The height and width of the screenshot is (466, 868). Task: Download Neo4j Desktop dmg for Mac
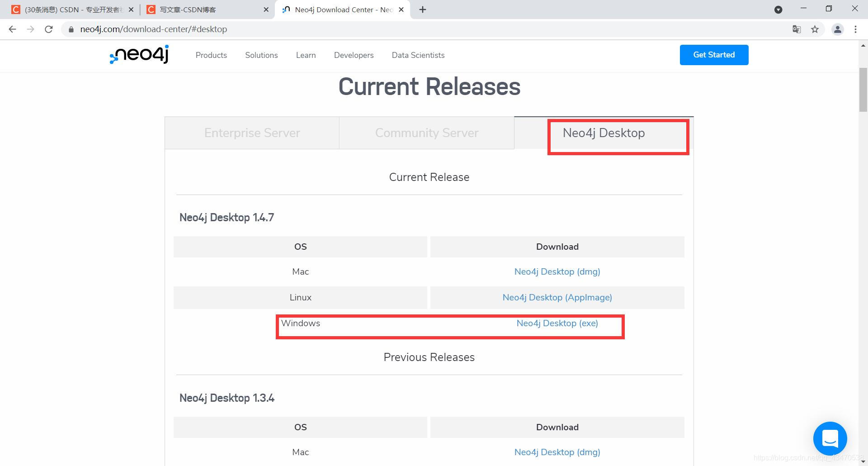[x=557, y=271]
